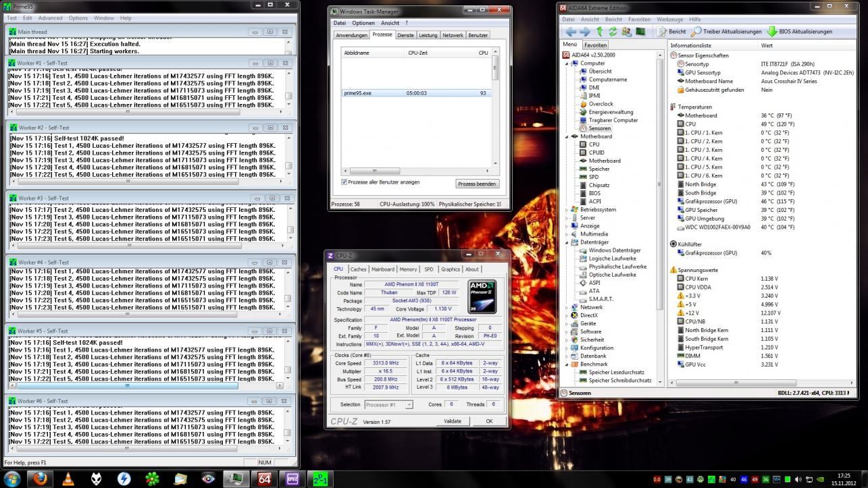Image resolution: width=868 pixels, height=488 pixels.
Task: Expand Multimedia node in AIDA64 tree
Action: click(567, 234)
